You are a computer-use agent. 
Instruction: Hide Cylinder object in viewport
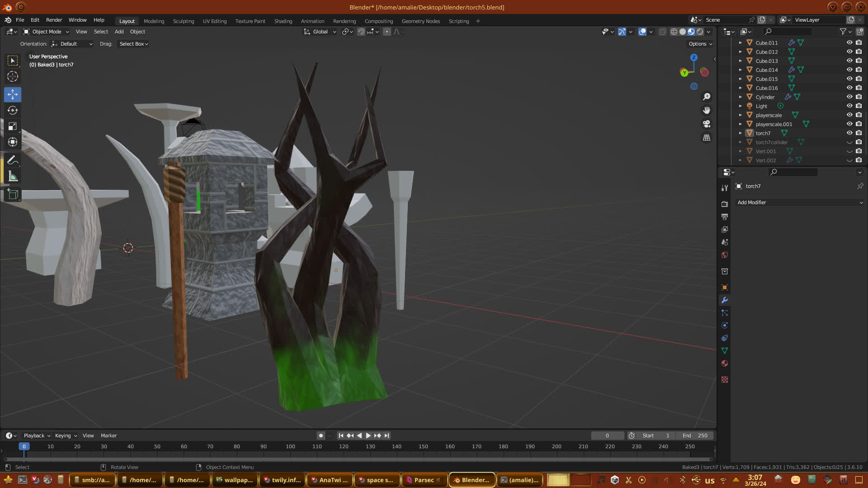click(849, 97)
